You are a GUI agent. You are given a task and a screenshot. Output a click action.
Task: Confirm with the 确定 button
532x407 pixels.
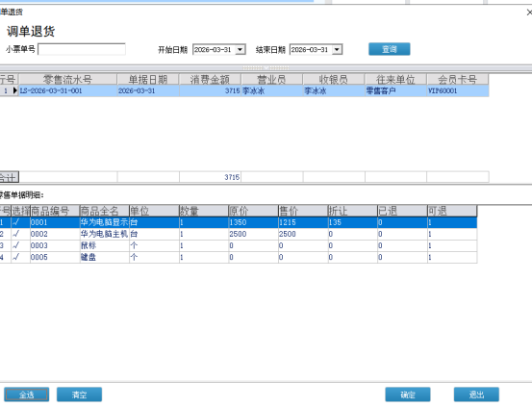(408, 394)
